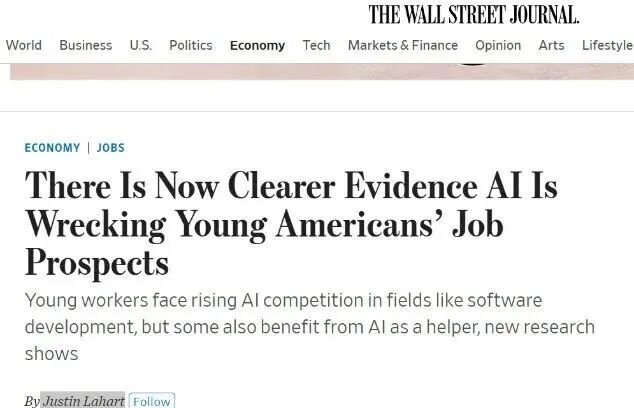Open the World section
The image size is (634, 408).
(x=24, y=45)
